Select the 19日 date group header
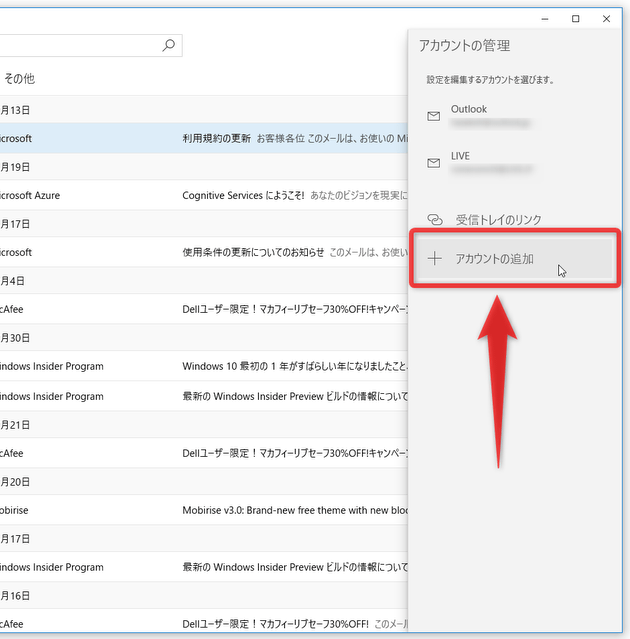Viewport: 630px width, 639px height. coord(204,167)
